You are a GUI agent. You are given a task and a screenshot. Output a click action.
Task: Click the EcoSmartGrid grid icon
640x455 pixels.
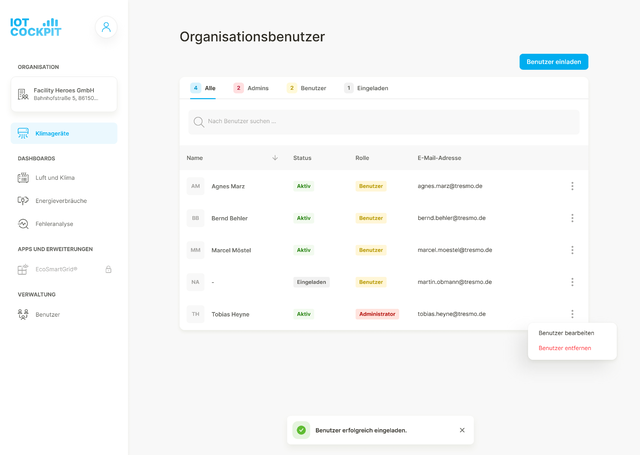pyautogui.click(x=23, y=269)
